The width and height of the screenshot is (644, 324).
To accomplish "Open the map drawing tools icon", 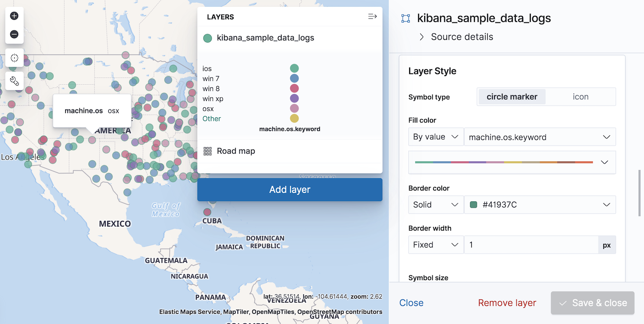I will point(14,81).
